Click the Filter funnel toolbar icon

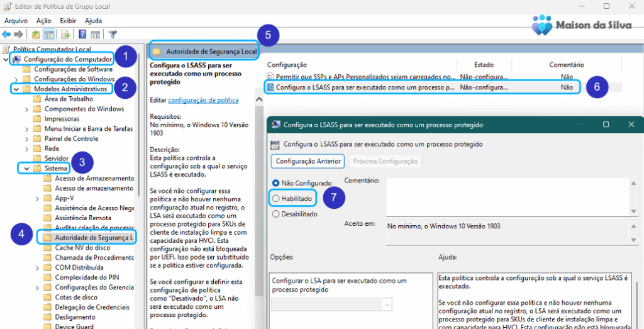[x=113, y=34]
